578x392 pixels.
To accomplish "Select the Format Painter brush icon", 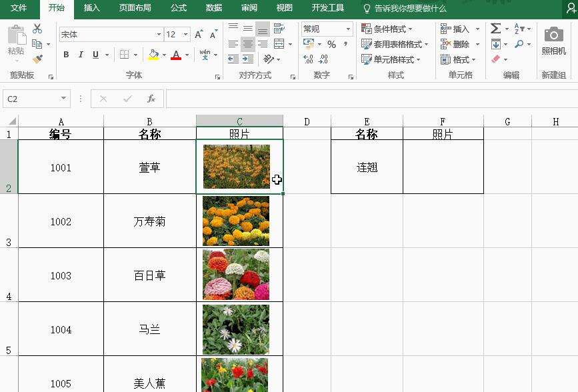I will pyautogui.click(x=37, y=59).
